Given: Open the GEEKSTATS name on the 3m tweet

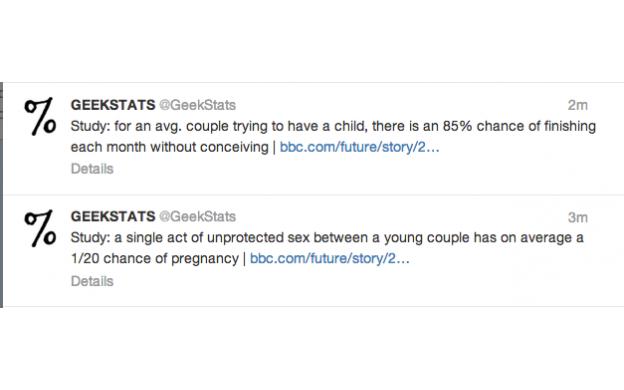Looking at the screenshot, I should [113, 216].
